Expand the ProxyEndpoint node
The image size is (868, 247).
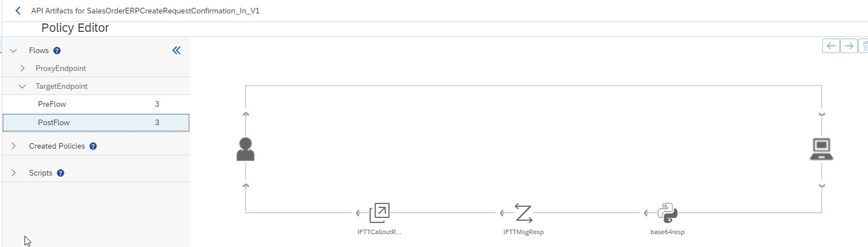click(x=22, y=68)
